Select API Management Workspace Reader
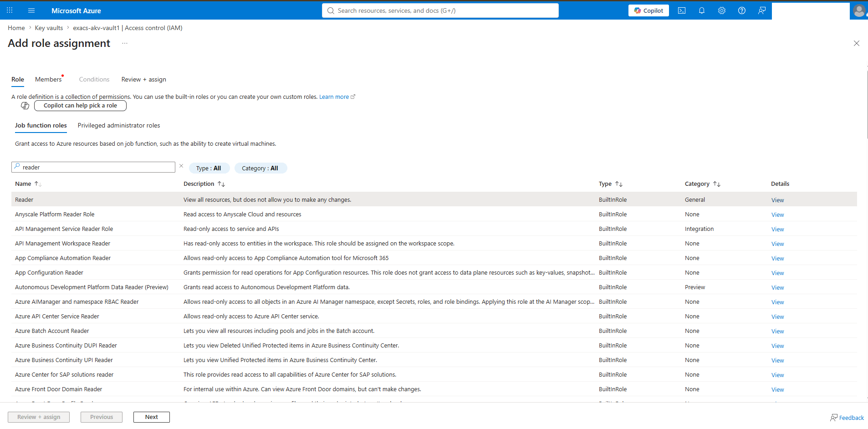This screenshot has height=429, width=868. [434, 243]
